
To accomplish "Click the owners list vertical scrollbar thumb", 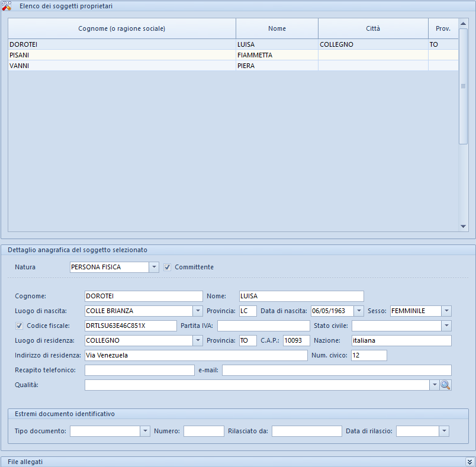I will (x=463, y=86).
